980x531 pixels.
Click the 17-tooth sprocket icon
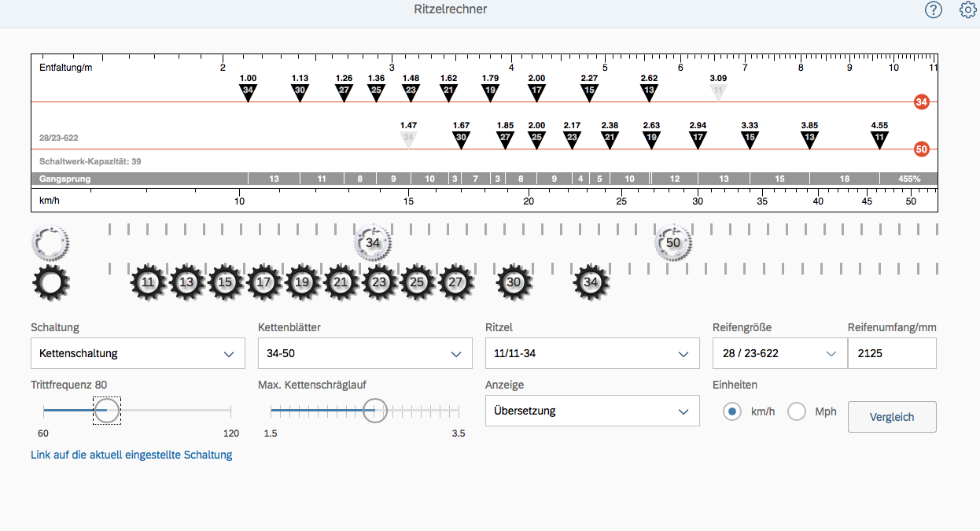coord(264,282)
